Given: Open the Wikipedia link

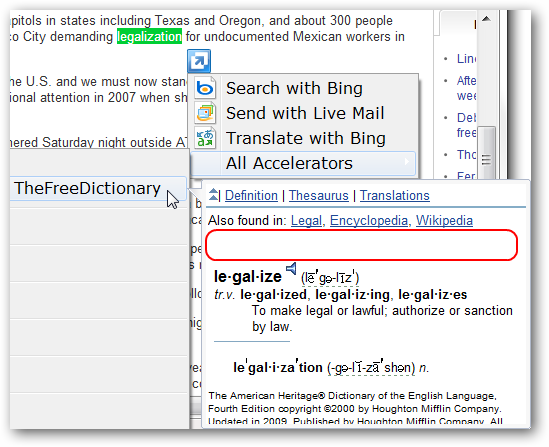Looking at the screenshot, I should 444,221.
